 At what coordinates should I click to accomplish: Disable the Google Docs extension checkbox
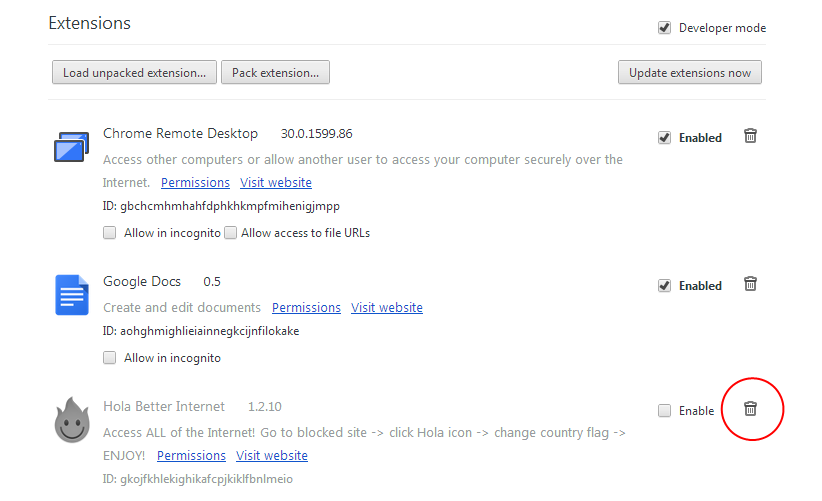click(664, 286)
